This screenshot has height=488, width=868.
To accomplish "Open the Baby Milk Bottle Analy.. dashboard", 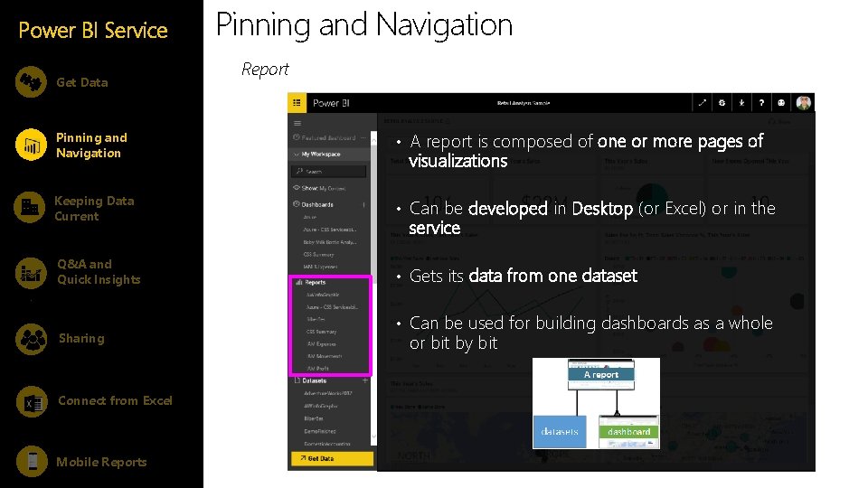I will tap(329, 242).
